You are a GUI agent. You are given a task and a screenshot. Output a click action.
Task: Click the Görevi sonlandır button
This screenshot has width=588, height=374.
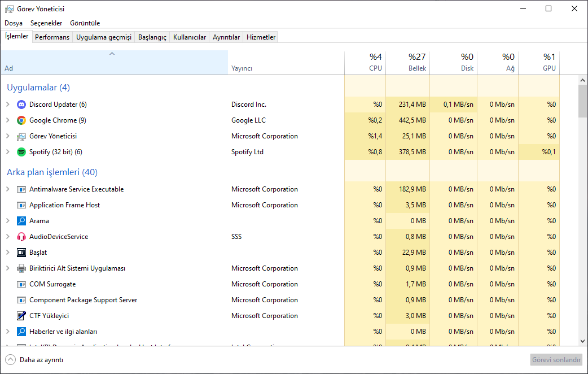point(556,360)
